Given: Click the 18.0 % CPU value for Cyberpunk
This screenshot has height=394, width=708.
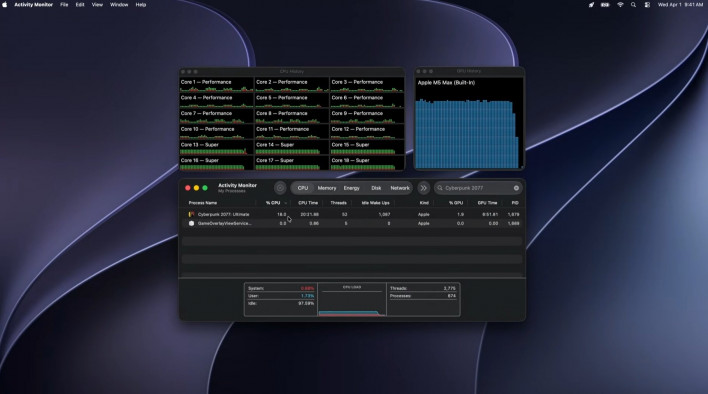Looking at the screenshot, I should pos(281,214).
